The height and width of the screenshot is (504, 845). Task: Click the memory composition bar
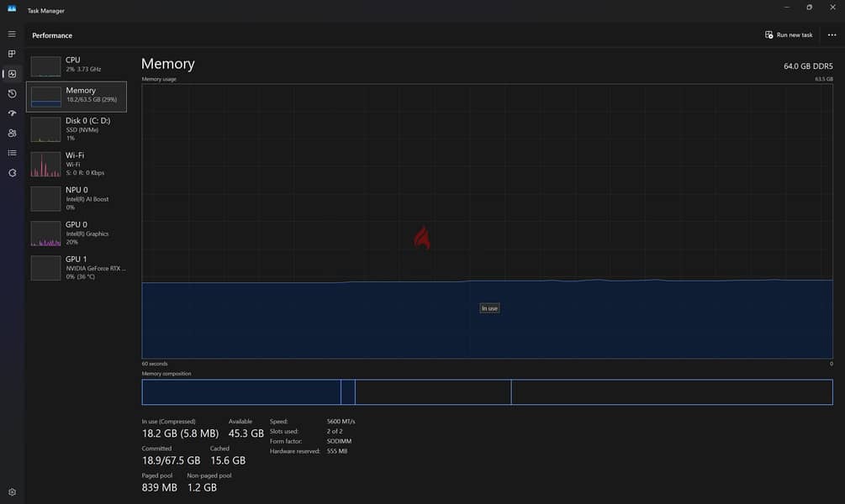point(487,392)
